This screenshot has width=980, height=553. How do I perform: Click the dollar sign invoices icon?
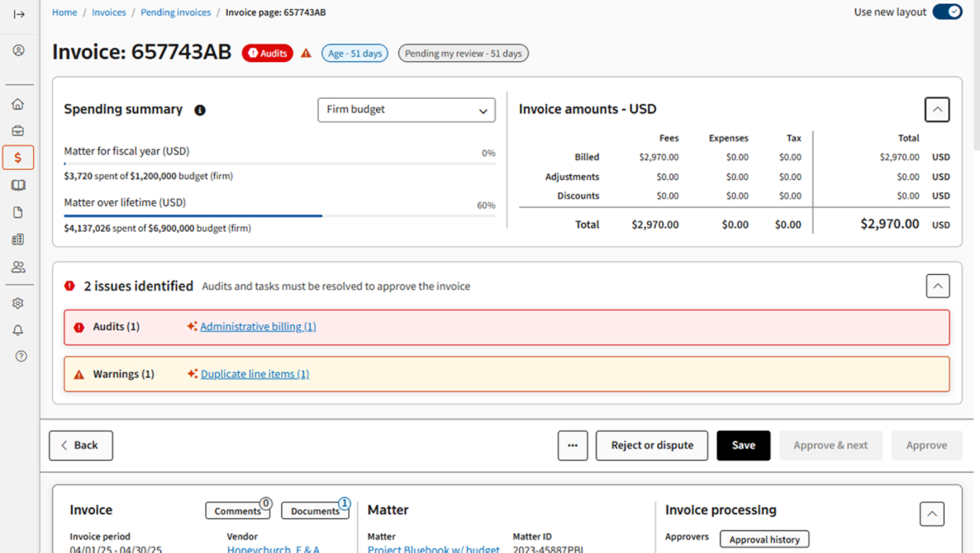[17, 157]
